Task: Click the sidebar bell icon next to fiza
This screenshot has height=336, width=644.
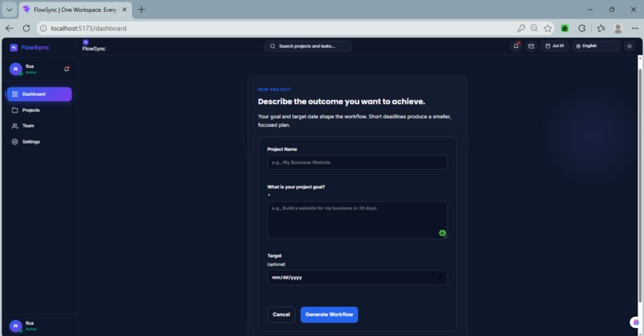Action: point(66,69)
